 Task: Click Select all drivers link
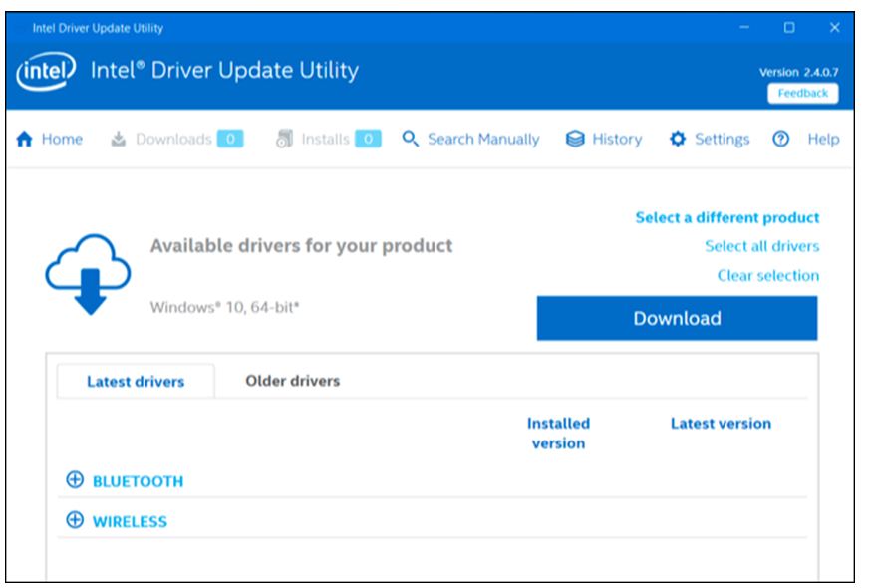pyautogui.click(x=761, y=246)
